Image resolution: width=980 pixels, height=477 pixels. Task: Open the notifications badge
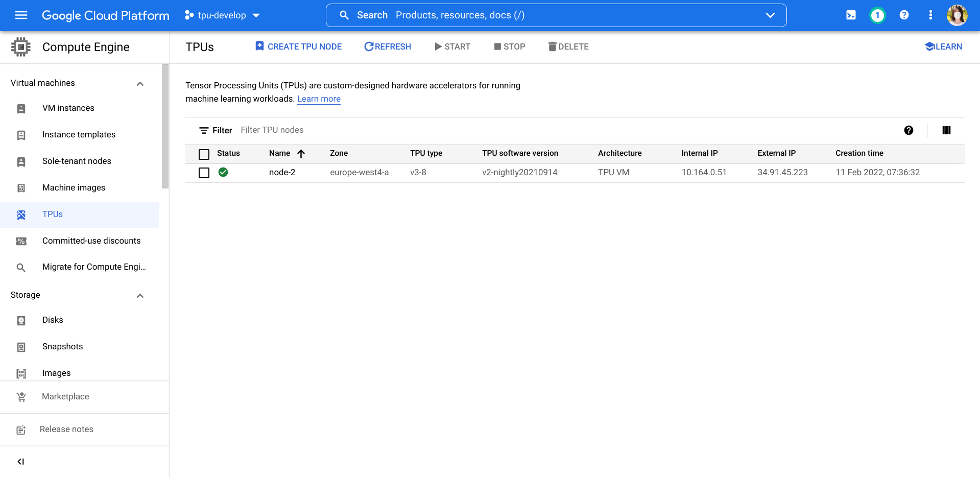(x=877, y=15)
